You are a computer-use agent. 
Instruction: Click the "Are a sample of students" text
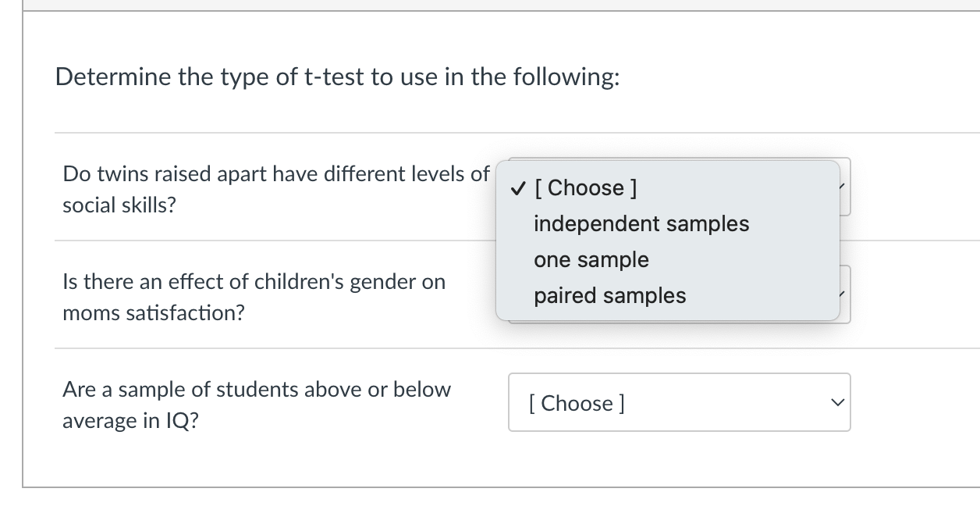coord(256,389)
